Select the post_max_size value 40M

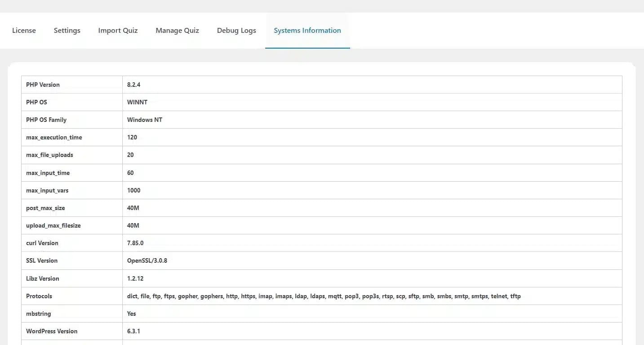click(x=133, y=208)
